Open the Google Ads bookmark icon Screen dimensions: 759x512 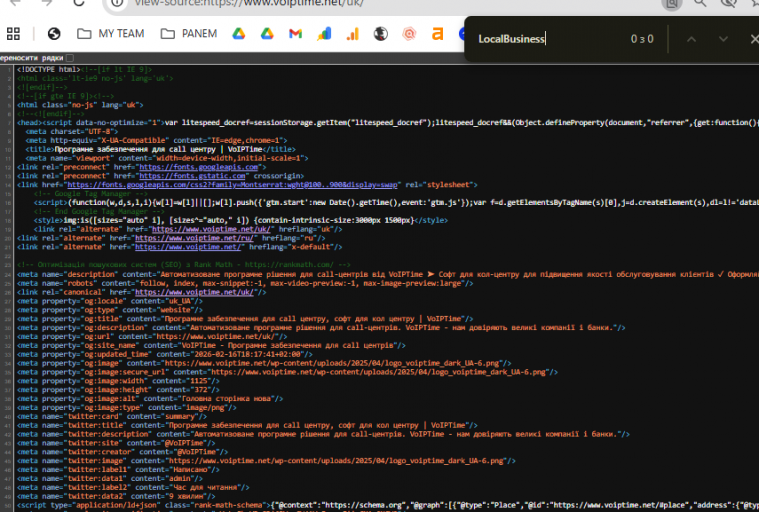[x=324, y=33]
